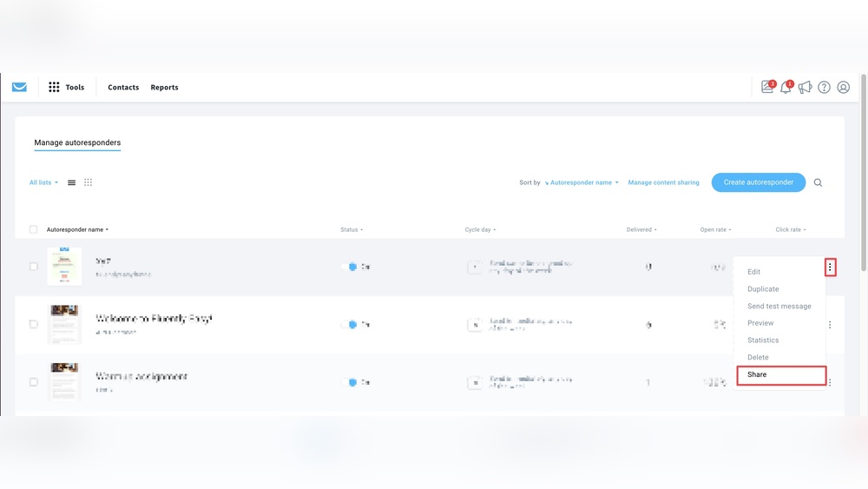Switch to list view layout
This screenshot has height=489, width=868.
pyautogui.click(x=71, y=182)
